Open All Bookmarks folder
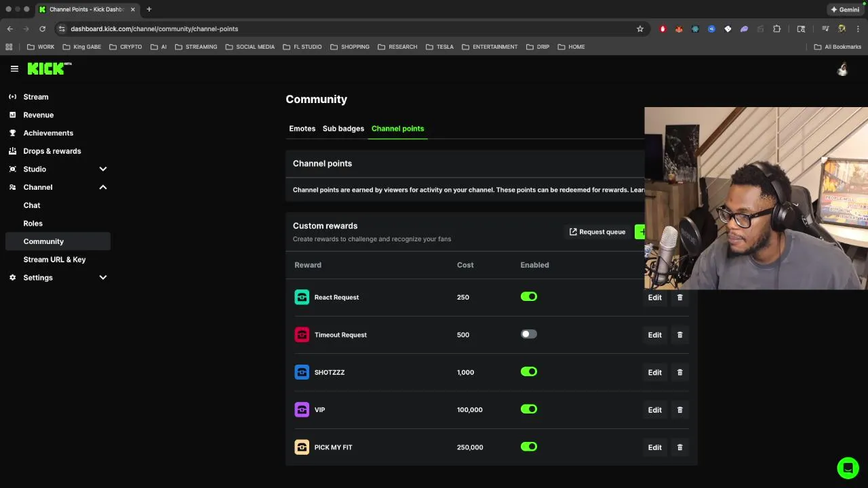Image resolution: width=868 pixels, height=488 pixels. point(837,47)
